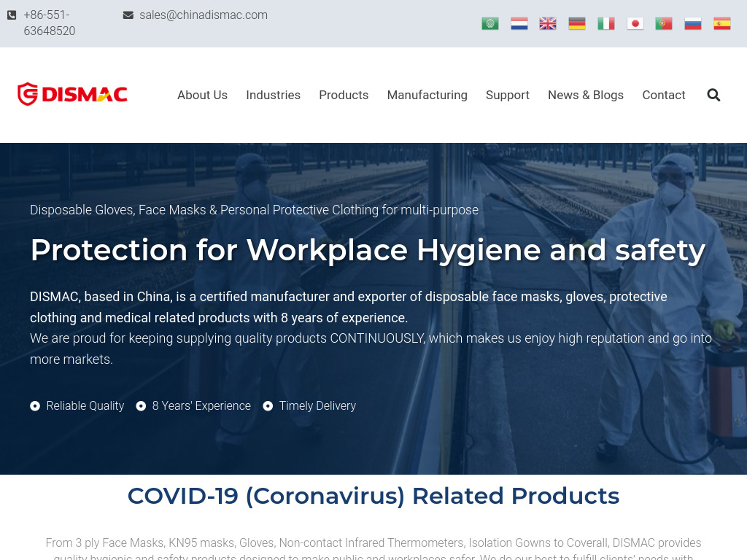Open site search magnifier icon
The image size is (747, 560).
(713, 96)
